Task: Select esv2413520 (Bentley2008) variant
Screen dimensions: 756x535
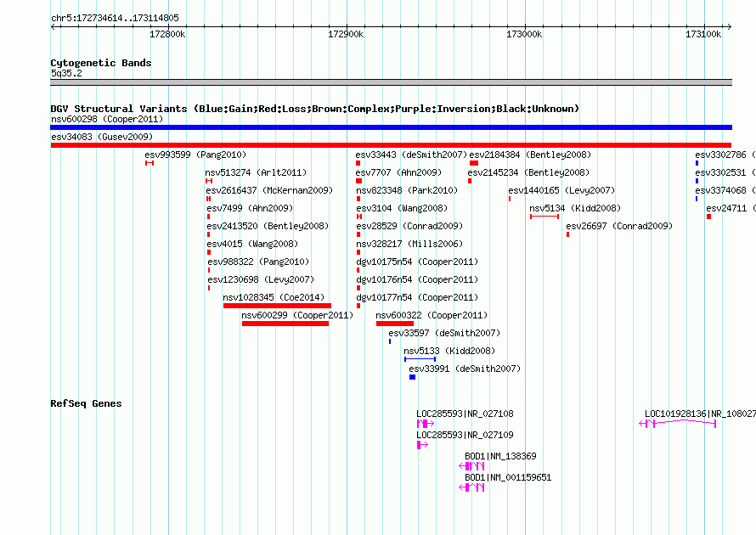Action: tap(268, 226)
